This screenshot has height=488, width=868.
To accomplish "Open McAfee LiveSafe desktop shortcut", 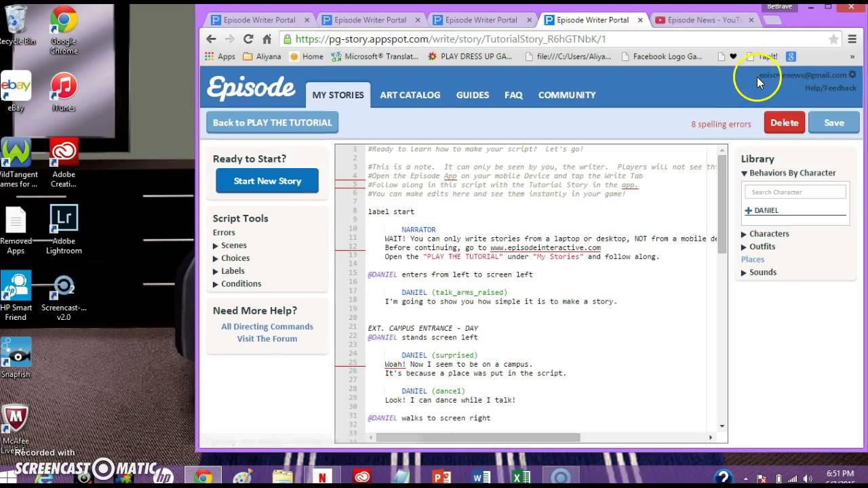I will [x=16, y=428].
